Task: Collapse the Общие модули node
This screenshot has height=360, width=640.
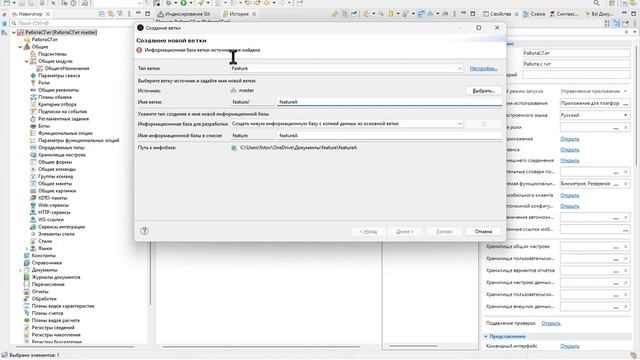Action: pos(27,61)
